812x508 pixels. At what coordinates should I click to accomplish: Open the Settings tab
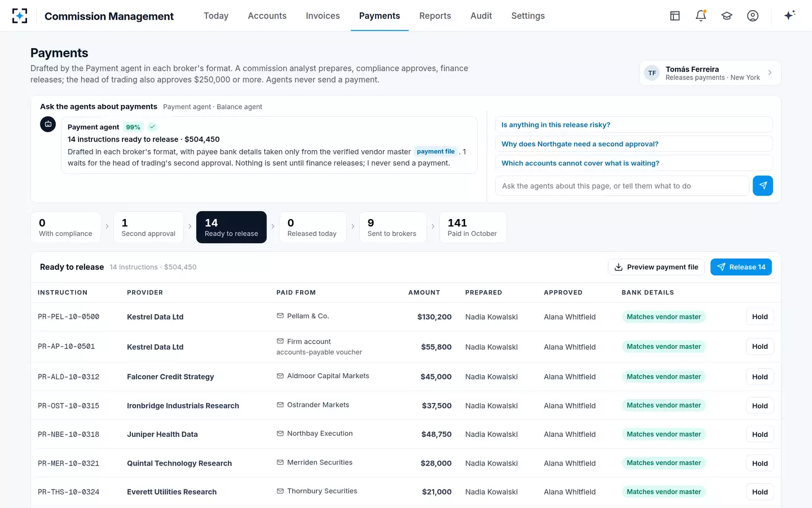[x=528, y=16]
